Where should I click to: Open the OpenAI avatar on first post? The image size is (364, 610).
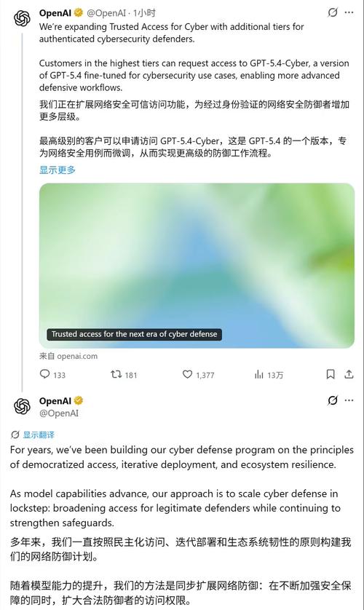[22, 18]
